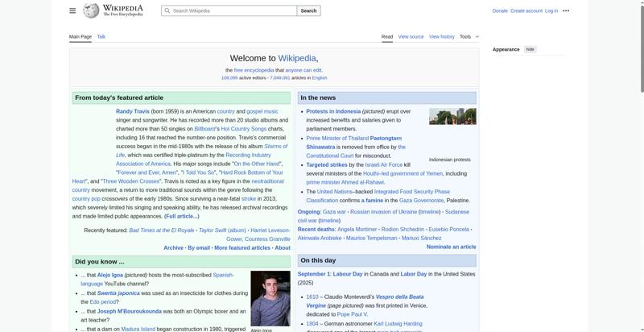Viewport: 644px width, 332px height.
Task: Focus the Search Wikipedia input field
Action: point(229,10)
